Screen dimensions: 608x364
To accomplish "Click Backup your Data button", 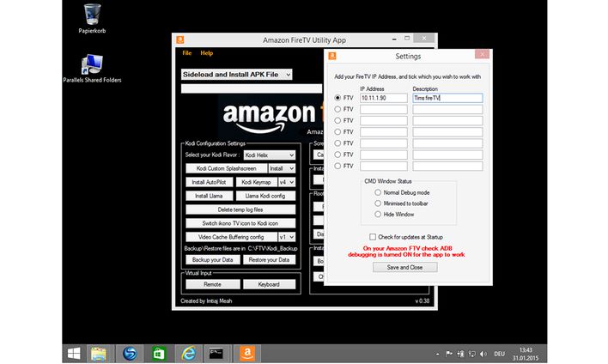I will [x=213, y=260].
